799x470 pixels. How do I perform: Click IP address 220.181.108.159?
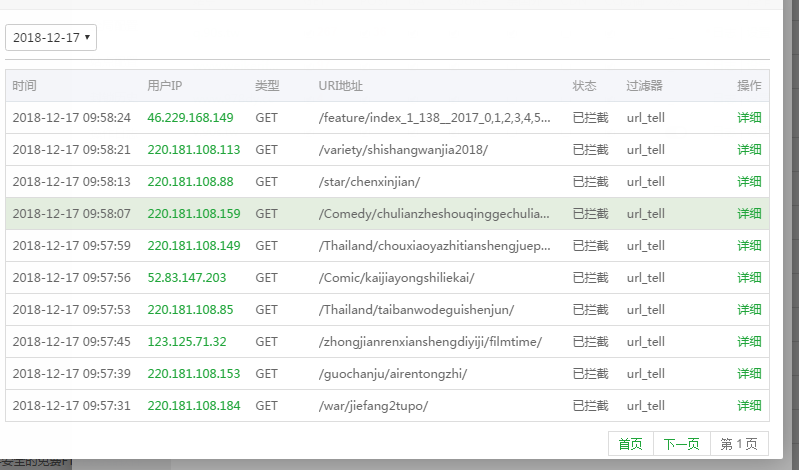pos(194,214)
